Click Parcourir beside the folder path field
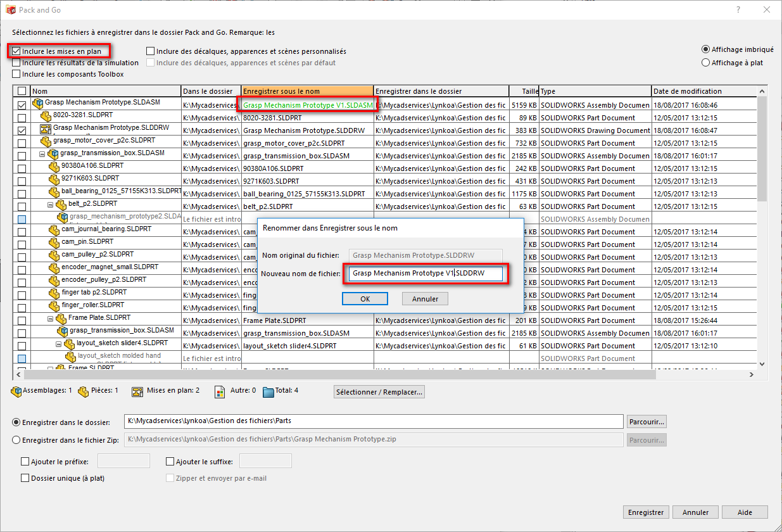 tap(646, 422)
